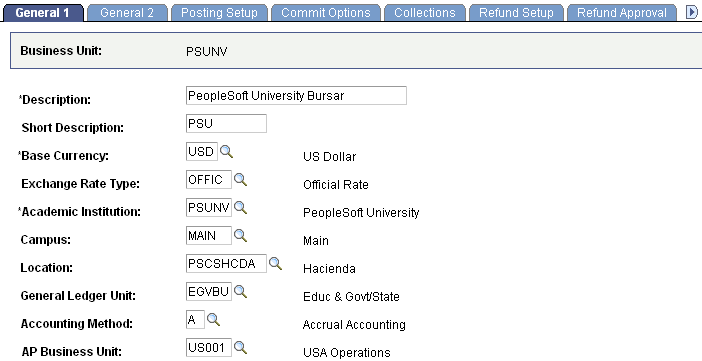Open the Posting Setup tab
Viewport: 702px width, 361px height.
(x=219, y=13)
